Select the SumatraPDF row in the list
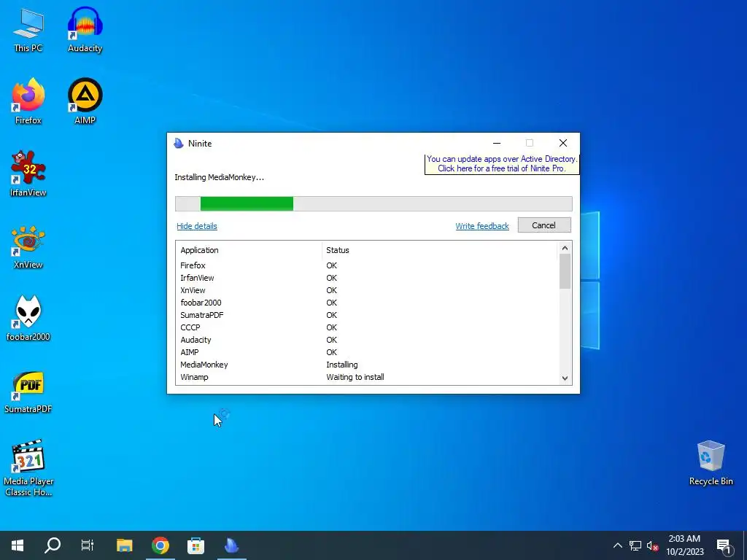 coord(367,315)
